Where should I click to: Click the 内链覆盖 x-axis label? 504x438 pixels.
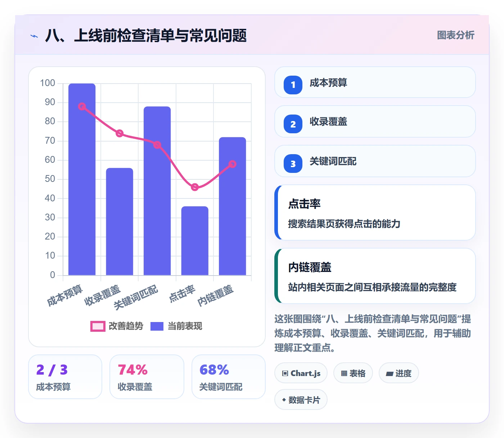coord(216,295)
